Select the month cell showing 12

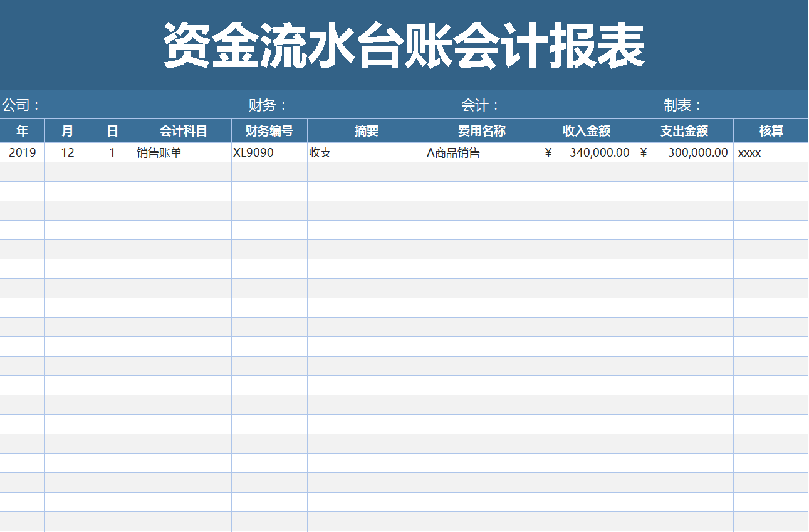tap(68, 152)
